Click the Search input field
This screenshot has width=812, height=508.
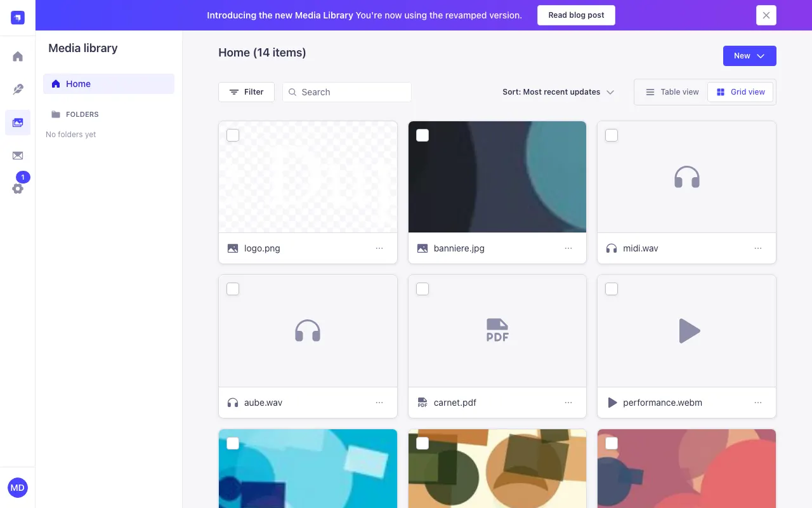click(347, 92)
